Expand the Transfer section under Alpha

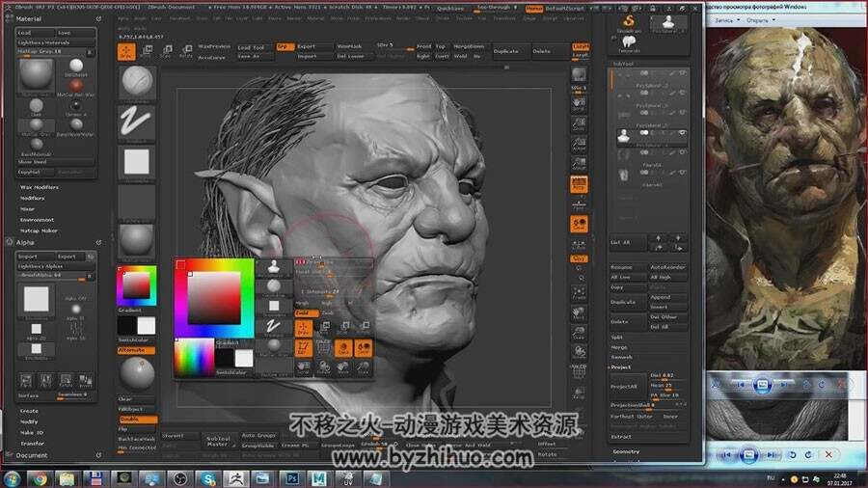tap(32, 444)
